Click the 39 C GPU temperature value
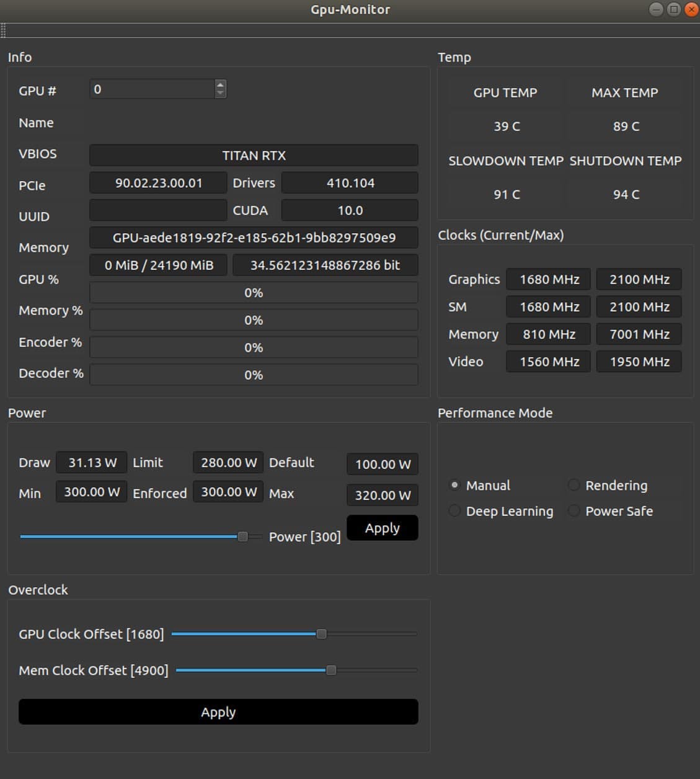The image size is (700, 779). coord(507,126)
